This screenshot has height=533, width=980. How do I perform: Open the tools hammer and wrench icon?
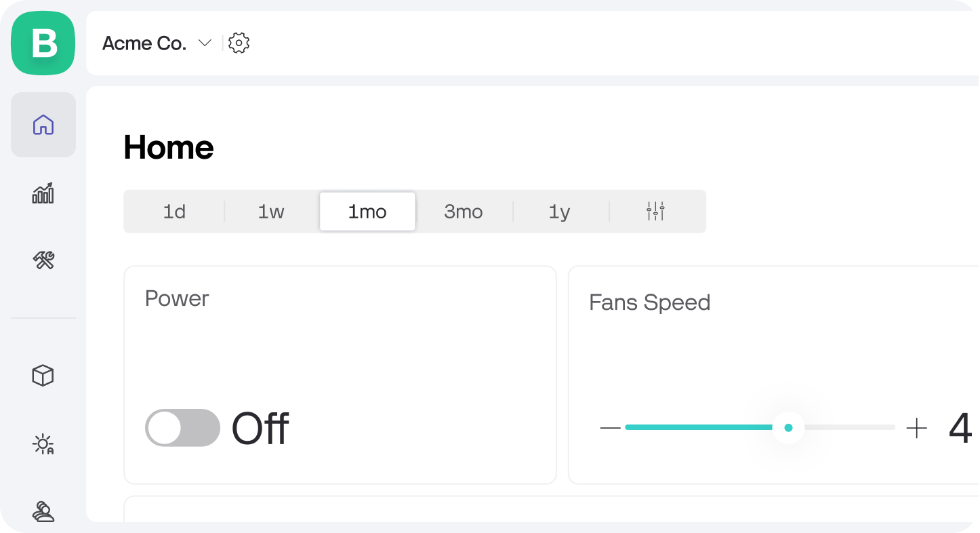coord(43,260)
